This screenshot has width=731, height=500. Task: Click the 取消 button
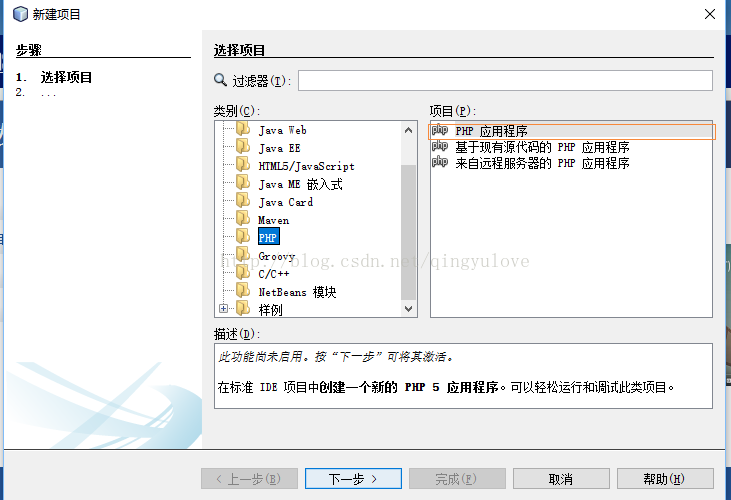(561, 479)
